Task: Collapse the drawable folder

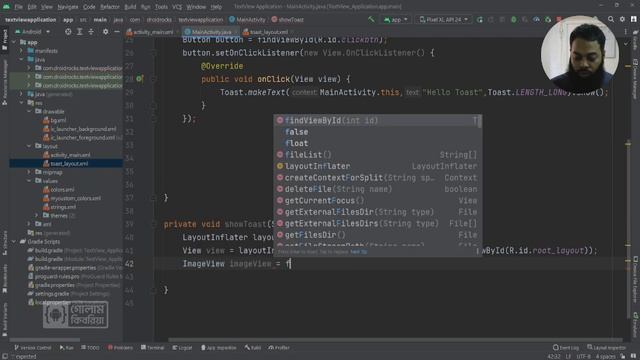Action: click(29, 111)
